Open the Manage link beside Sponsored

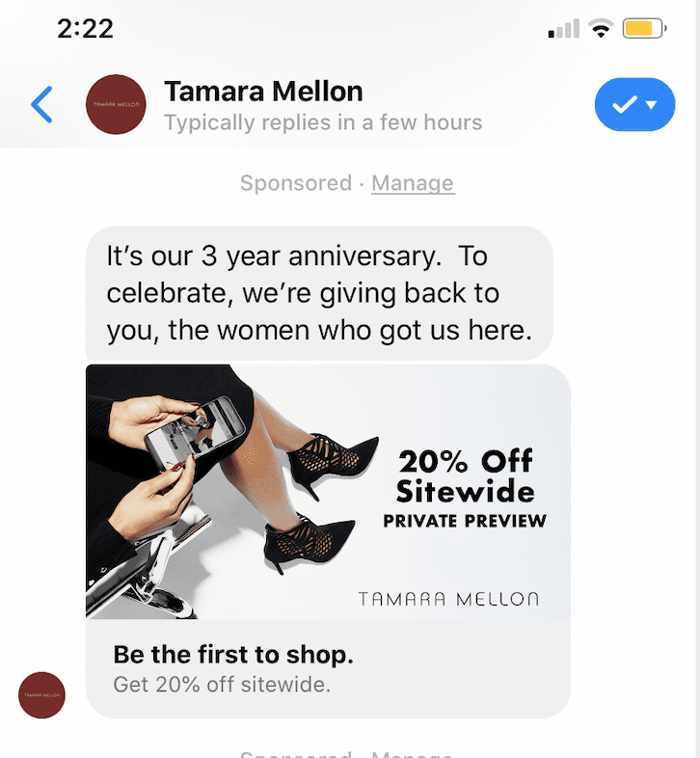413,183
